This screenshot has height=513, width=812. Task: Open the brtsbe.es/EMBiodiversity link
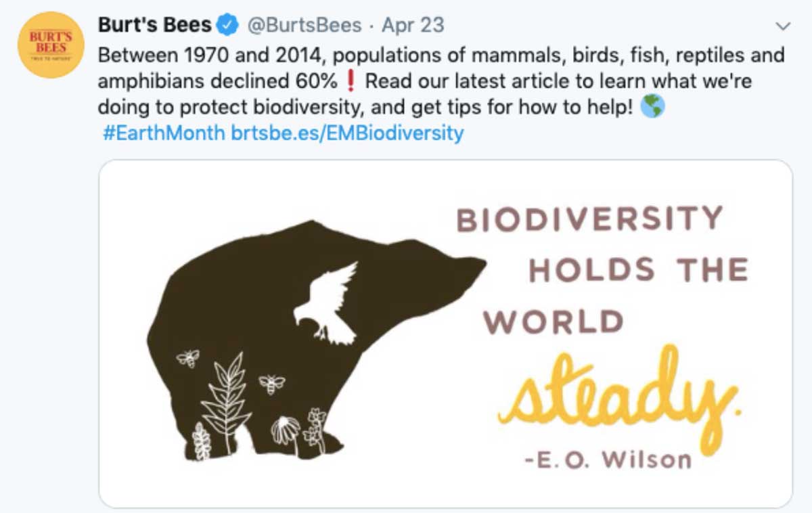click(347, 132)
